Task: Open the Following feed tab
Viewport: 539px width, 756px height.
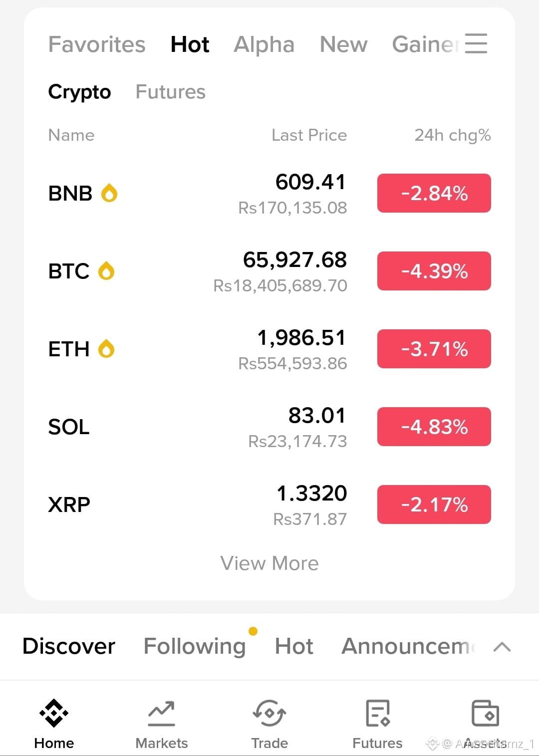Action: [x=195, y=646]
